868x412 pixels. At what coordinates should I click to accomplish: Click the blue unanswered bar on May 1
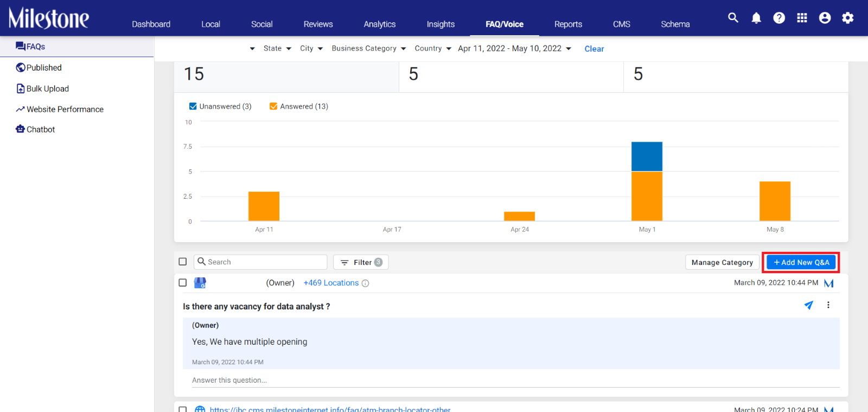[x=647, y=156]
